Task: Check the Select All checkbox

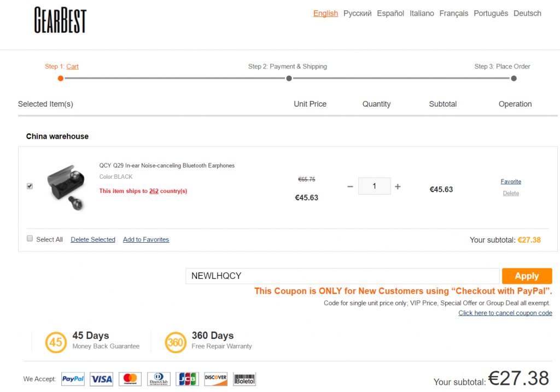Action: pyautogui.click(x=30, y=238)
